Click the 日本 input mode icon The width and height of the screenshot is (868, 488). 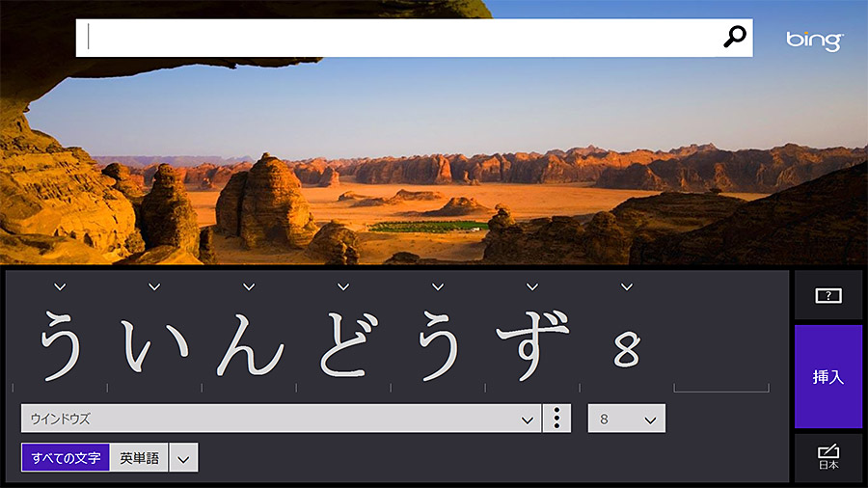click(828, 457)
